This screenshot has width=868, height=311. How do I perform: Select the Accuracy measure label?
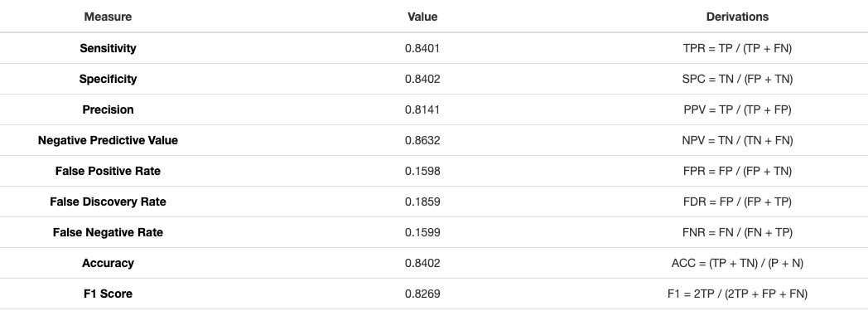[108, 264]
